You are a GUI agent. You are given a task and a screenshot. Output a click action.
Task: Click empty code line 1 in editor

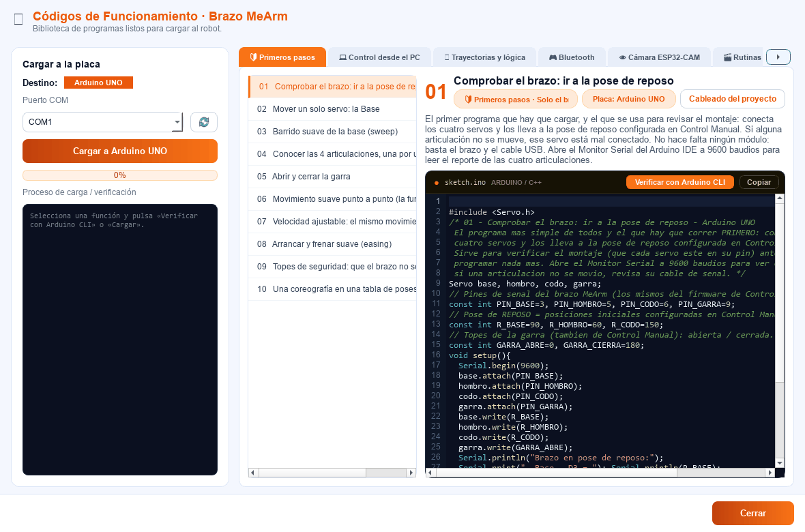click(611, 201)
